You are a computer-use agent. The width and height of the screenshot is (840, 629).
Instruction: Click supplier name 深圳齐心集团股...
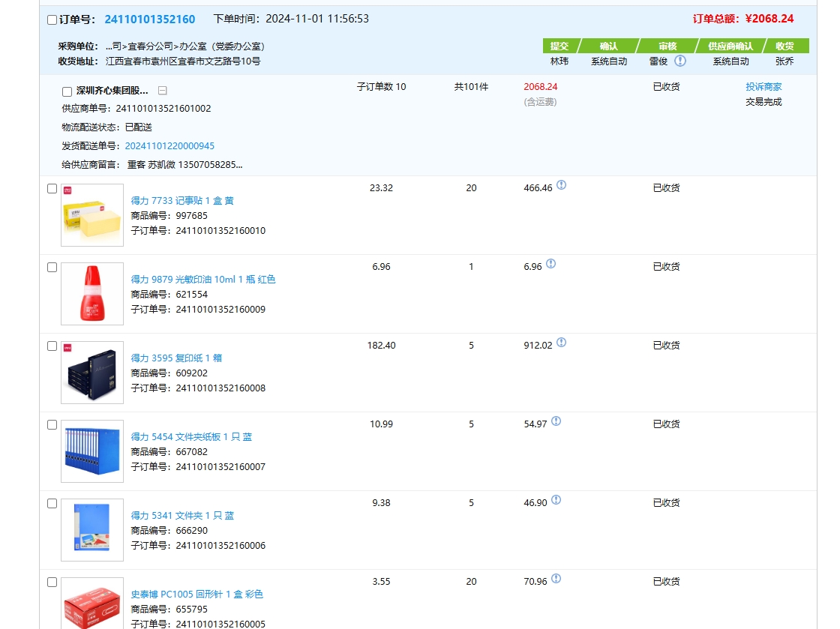click(x=112, y=91)
